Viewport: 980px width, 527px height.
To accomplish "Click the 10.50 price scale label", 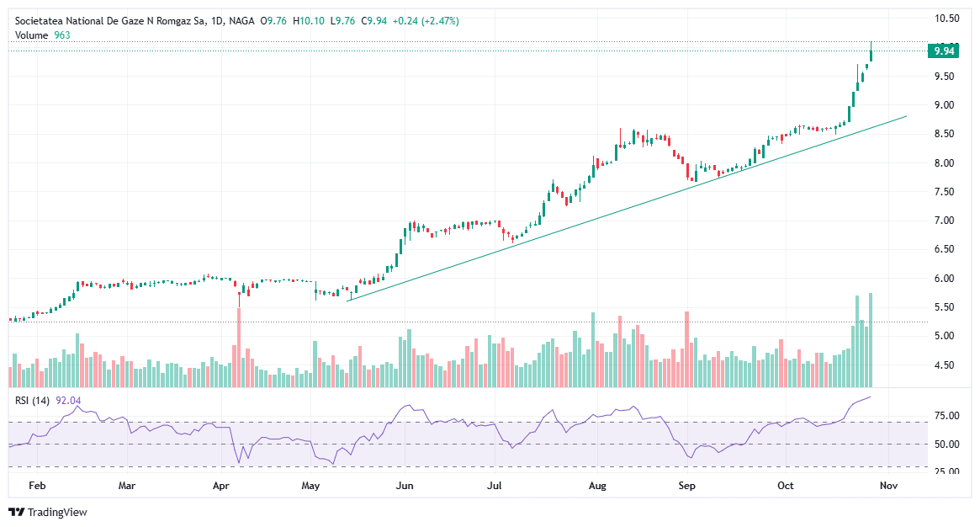I will pos(948,19).
